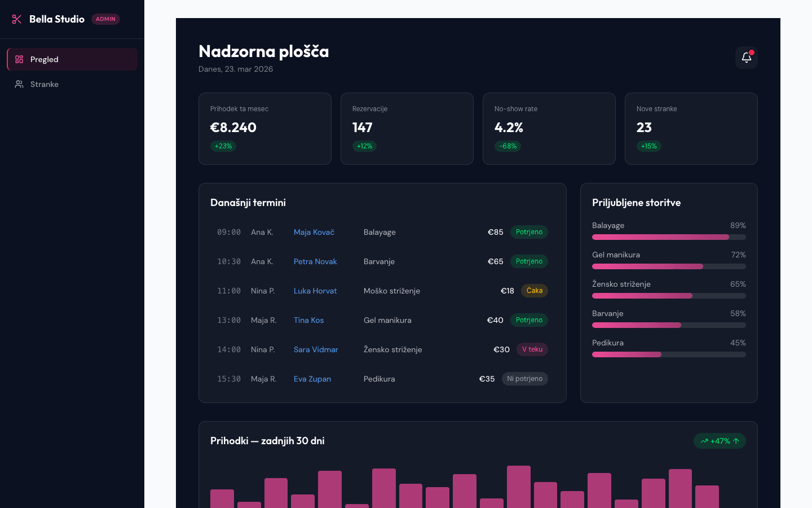Click the Bella Studio brand name
This screenshot has height=508, width=812.
[x=57, y=19]
